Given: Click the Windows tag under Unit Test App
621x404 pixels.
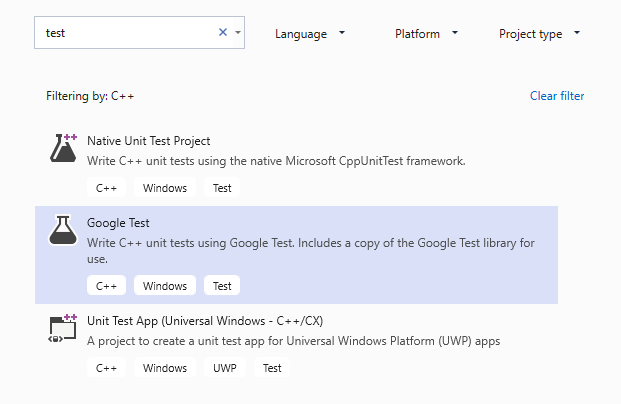Looking at the screenshot, I should point(165,368).
